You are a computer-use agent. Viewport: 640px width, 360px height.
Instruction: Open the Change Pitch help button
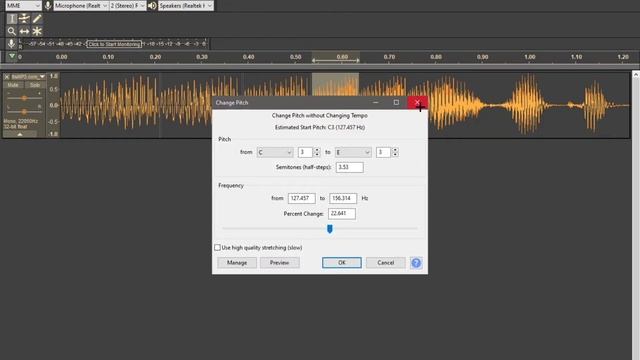416,263
